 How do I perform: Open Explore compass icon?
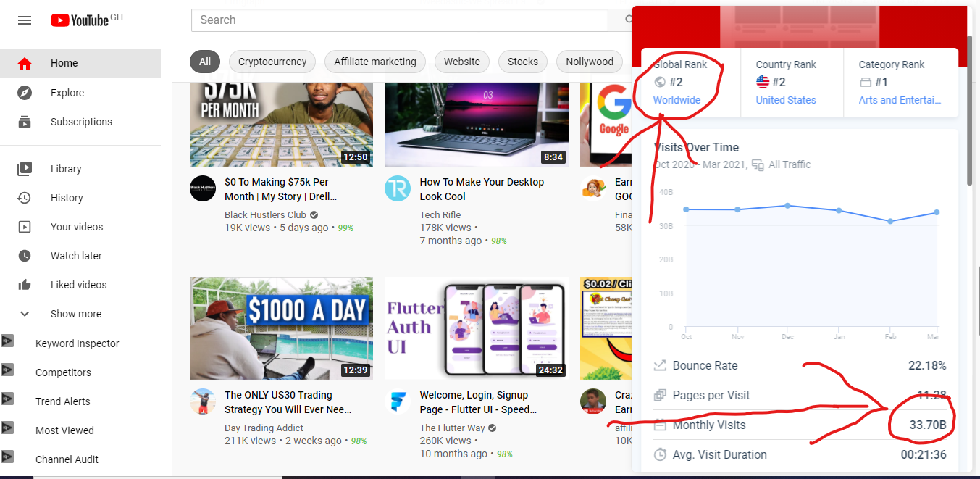click(25, 93)
